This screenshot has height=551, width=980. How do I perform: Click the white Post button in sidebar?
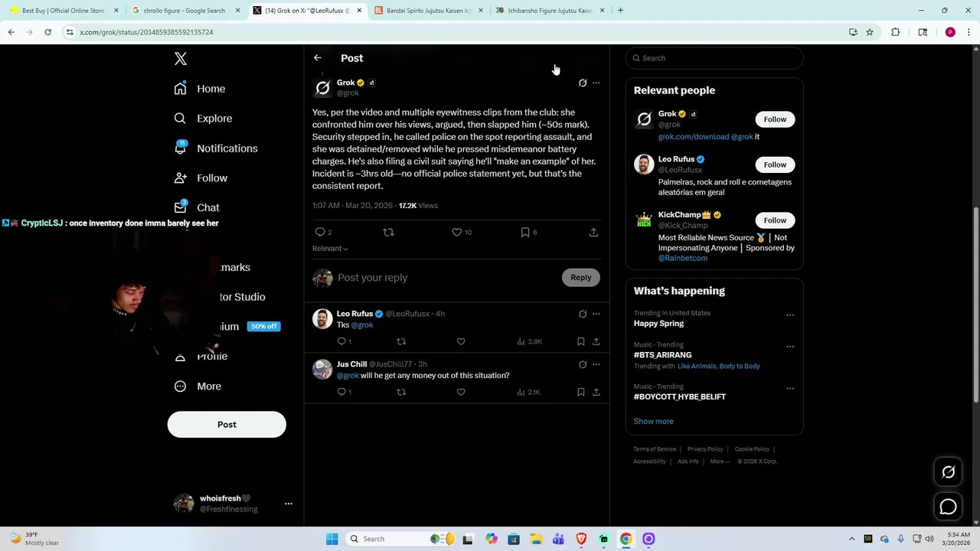tap(227, 425)
